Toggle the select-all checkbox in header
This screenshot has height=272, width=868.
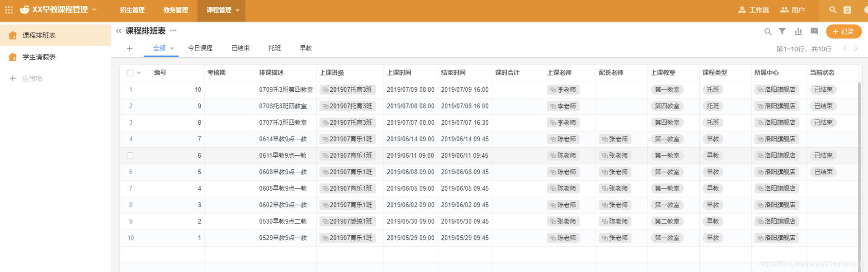[x=130, y=73]
